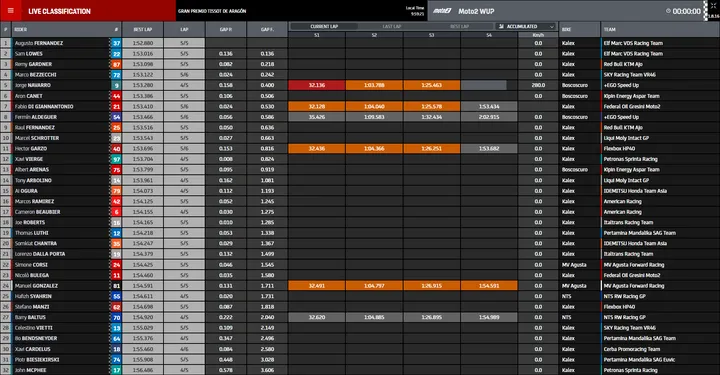720x375 pixels.
Task: Click the GAP F. column header
Action: [x=267, y=29]
